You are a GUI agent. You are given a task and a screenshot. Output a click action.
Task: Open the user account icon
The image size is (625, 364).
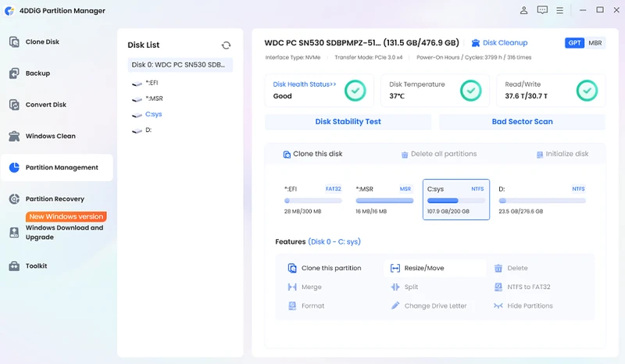[523, 10]
